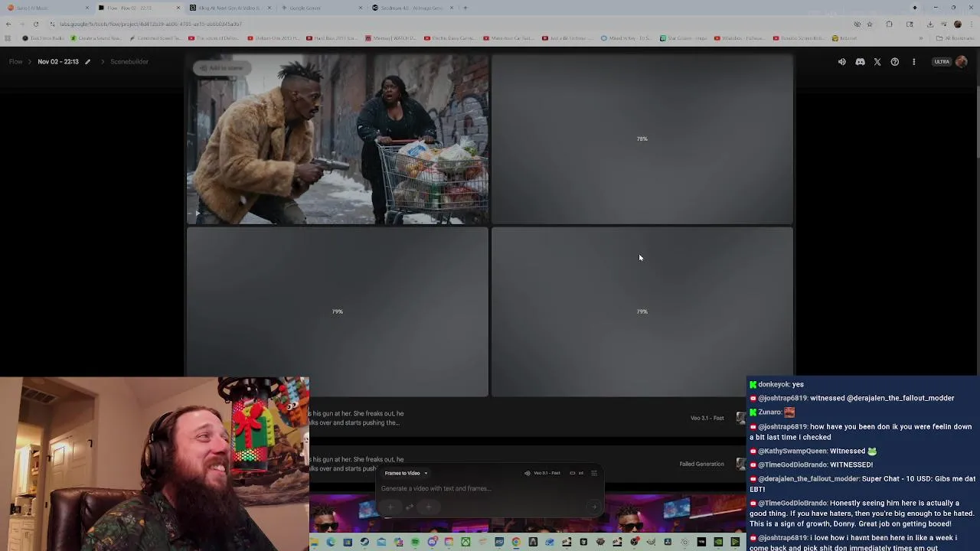Mute audio using the speaker icon in Flow header
The width and height of the screenshot is (980, 551).
pyautogui.click(x=841, y=62)
